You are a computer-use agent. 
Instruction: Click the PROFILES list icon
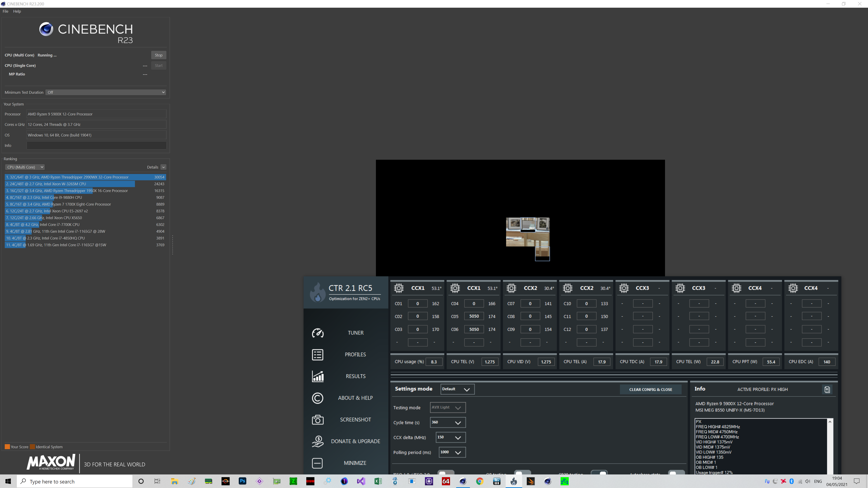(x=317, y=355)
